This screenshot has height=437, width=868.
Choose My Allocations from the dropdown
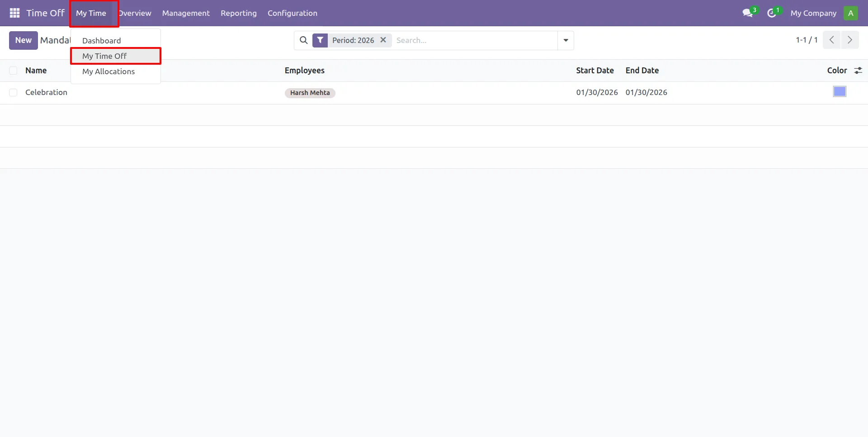click(x=108, y=71)
